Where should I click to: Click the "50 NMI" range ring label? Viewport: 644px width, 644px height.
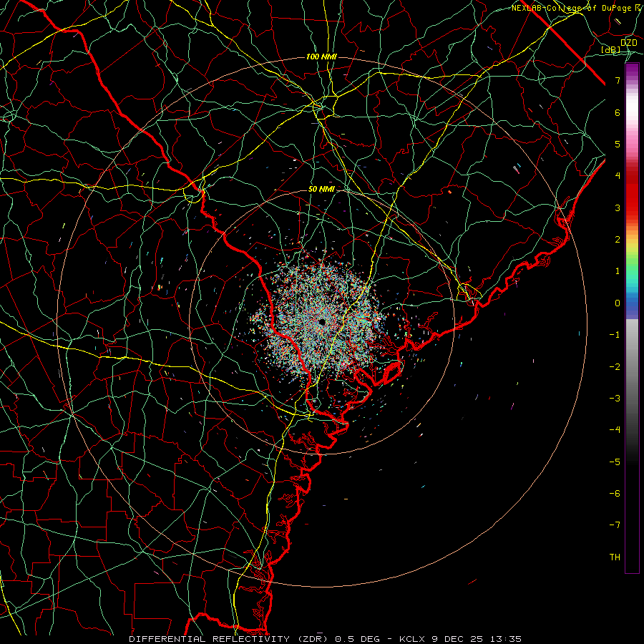pos(321,189)
